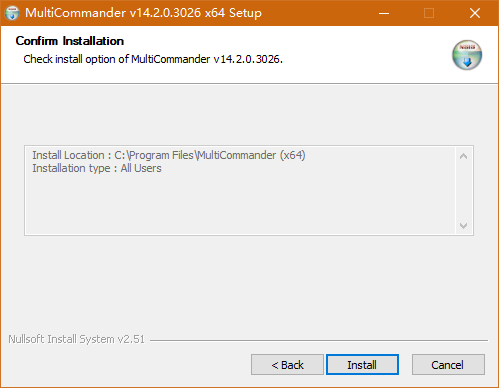Click the 'All Users' value text

pyautogui.click(x=141, y=168)
